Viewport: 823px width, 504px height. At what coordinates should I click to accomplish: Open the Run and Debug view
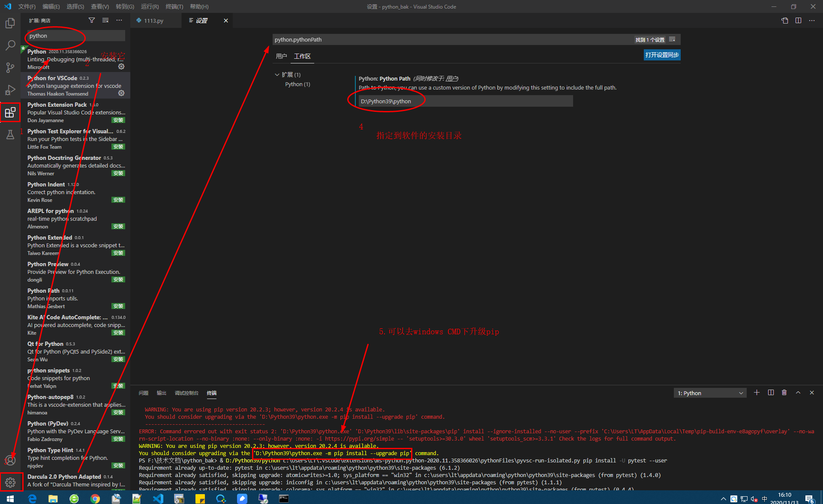click(x=10, y=90)
